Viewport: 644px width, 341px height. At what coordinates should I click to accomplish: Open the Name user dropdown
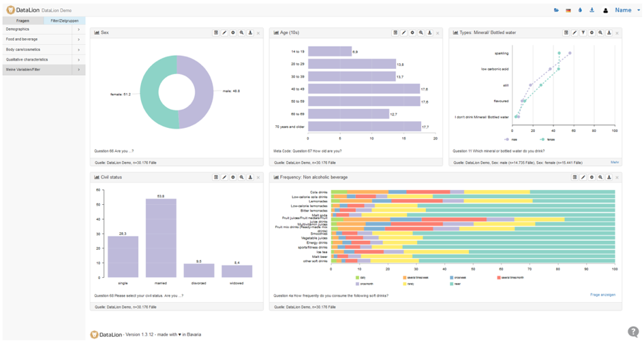point(627,10)
